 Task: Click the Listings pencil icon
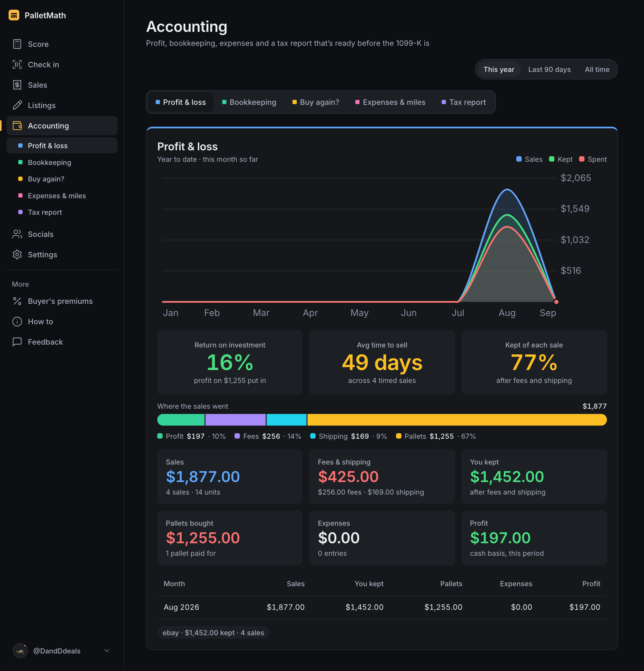click(x=17, y=105)
